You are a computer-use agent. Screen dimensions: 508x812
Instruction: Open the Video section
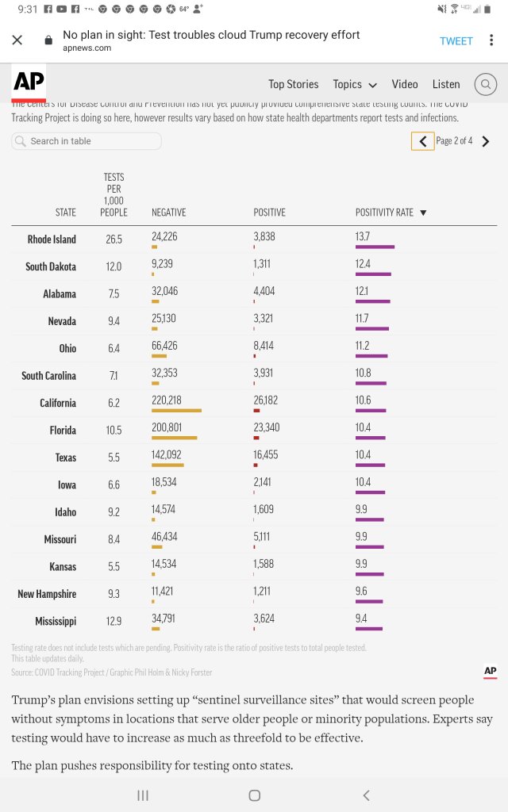[405, 84]
